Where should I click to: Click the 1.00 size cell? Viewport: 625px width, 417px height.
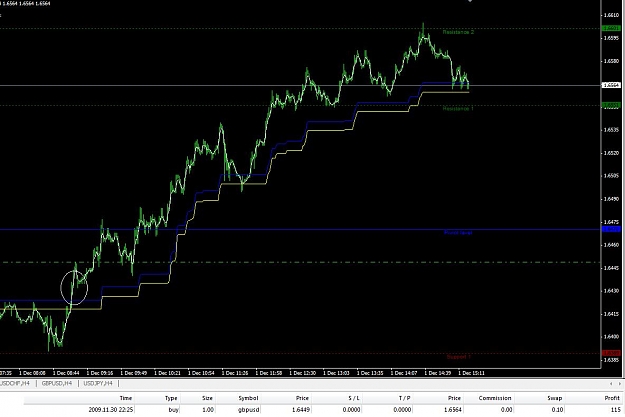[x=208, y=409]
